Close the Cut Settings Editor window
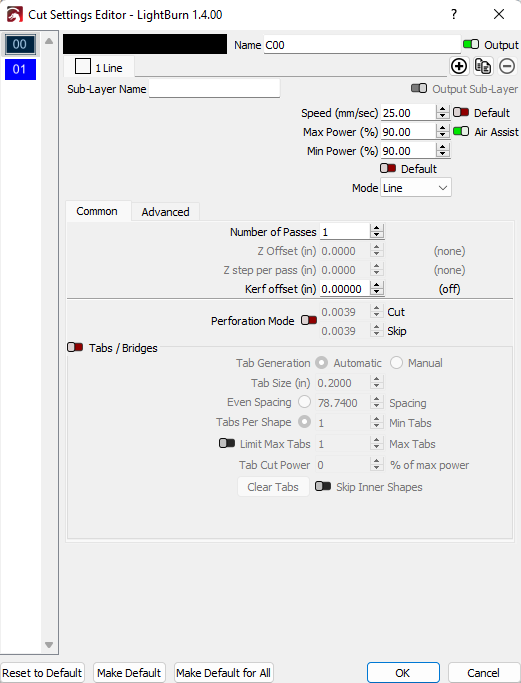521x683 pixels. coord(499,14)
